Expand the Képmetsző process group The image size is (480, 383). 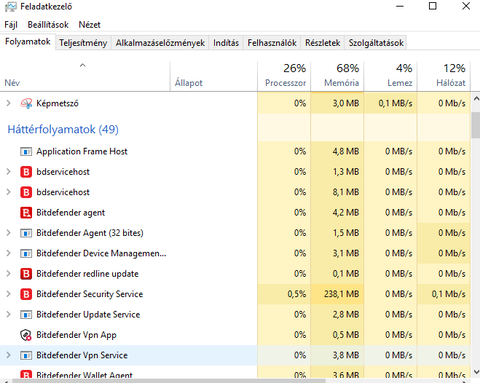[9, 103]
